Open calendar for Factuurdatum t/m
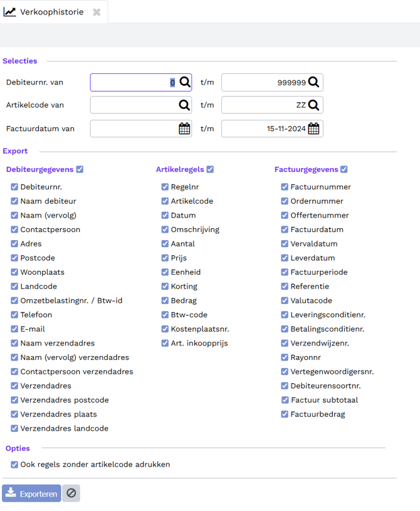The width and height of the screenshot is (420, 511). point(313,129)
